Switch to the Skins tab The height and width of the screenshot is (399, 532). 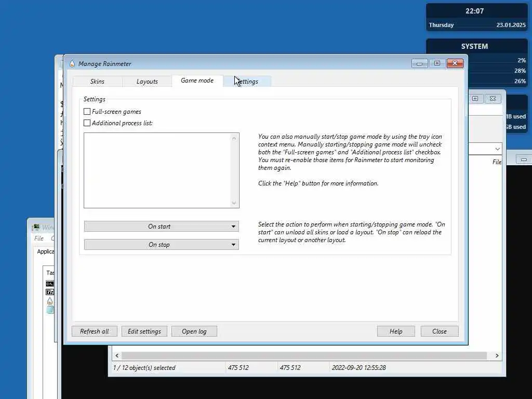point(97,82)
